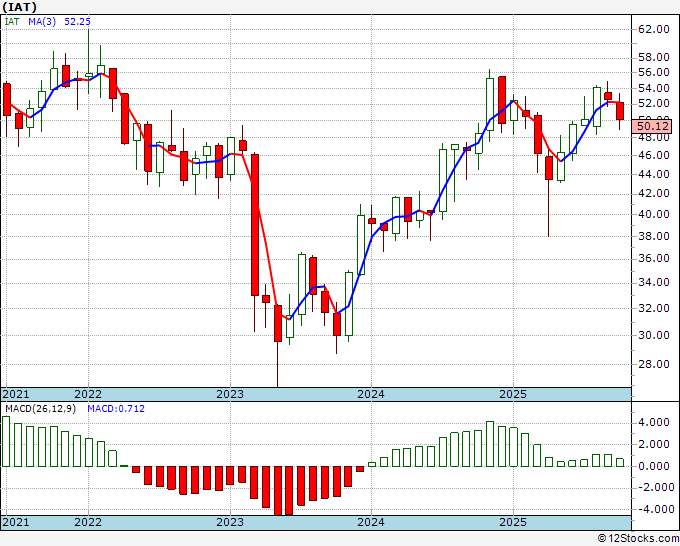The width and height of the screenshot is (680, 546).
Task: Click 2023 on the MACD timeline
Action: tap(230, 522)
